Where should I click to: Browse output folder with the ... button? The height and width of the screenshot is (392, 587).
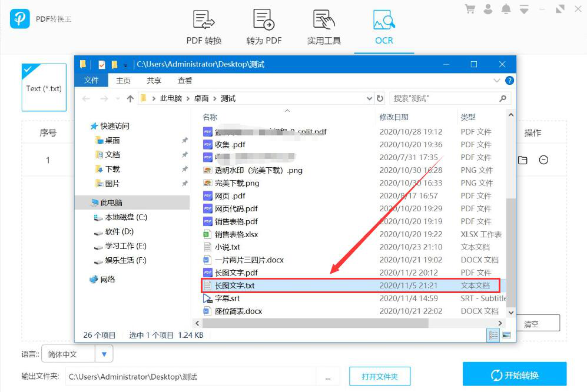[328, 377]
